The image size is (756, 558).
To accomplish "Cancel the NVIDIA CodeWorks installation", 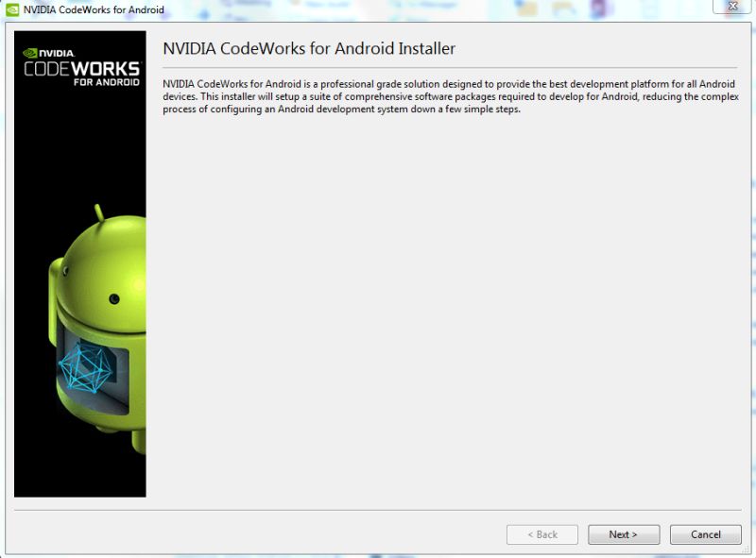I will [705, 533].
